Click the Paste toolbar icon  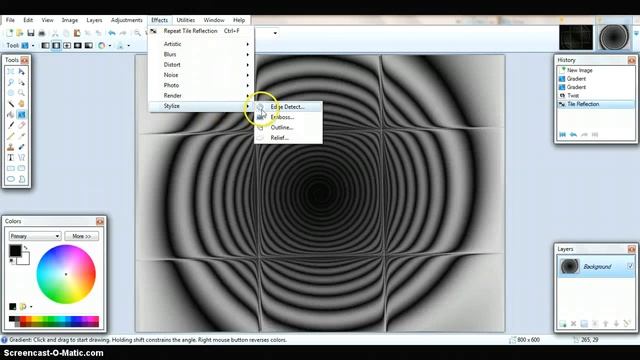coord(76,33)
